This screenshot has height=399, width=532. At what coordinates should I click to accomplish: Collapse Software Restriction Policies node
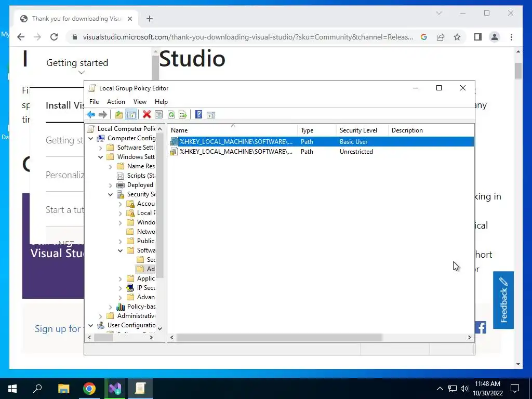(121, 251)
